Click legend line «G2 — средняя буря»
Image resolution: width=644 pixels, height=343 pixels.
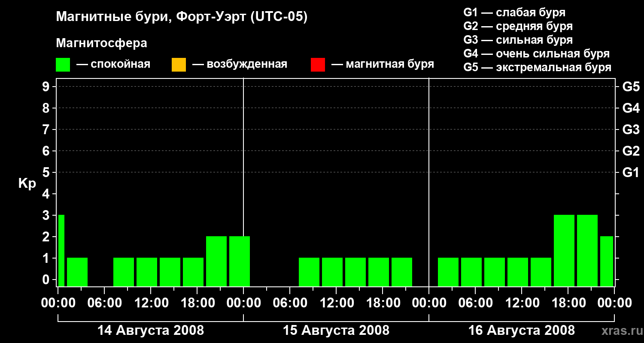click(518, 26)
